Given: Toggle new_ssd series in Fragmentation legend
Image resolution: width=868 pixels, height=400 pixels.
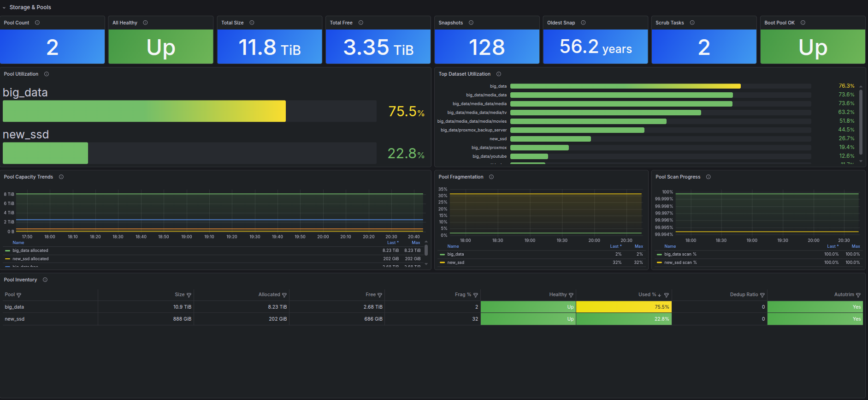Looking at the screenshot, I should [x=455, y=263].
